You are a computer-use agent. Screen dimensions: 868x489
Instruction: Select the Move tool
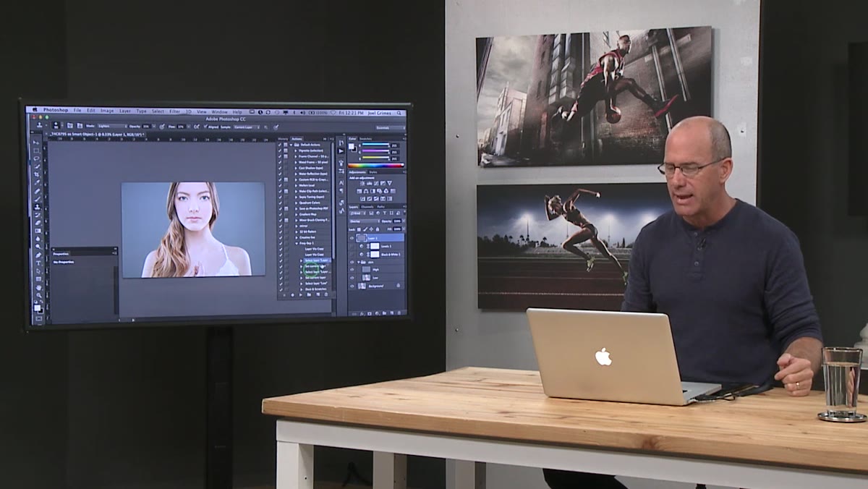36,143
